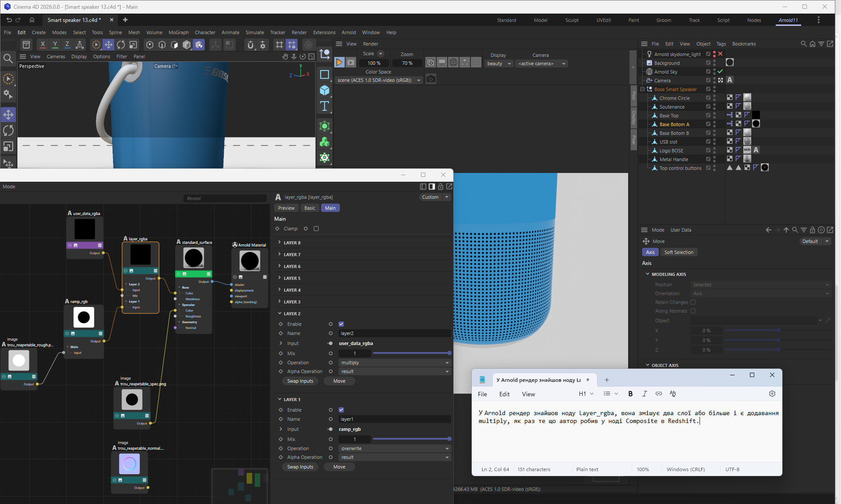Switch to the Preview tab
This screenshot has width=841, height=504.
[x=286, y=208]
